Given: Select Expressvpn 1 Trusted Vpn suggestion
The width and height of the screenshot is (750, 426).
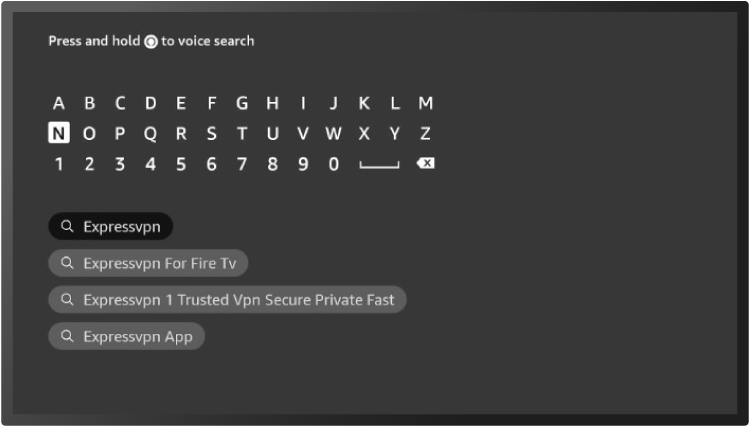Looking at the screenshot, I should point(227,300).
